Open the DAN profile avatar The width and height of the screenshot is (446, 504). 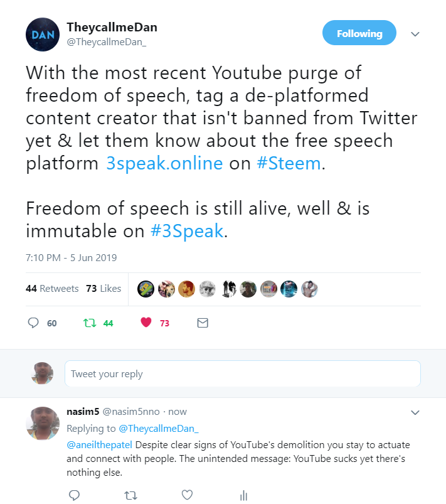click(x=43, y=34)
